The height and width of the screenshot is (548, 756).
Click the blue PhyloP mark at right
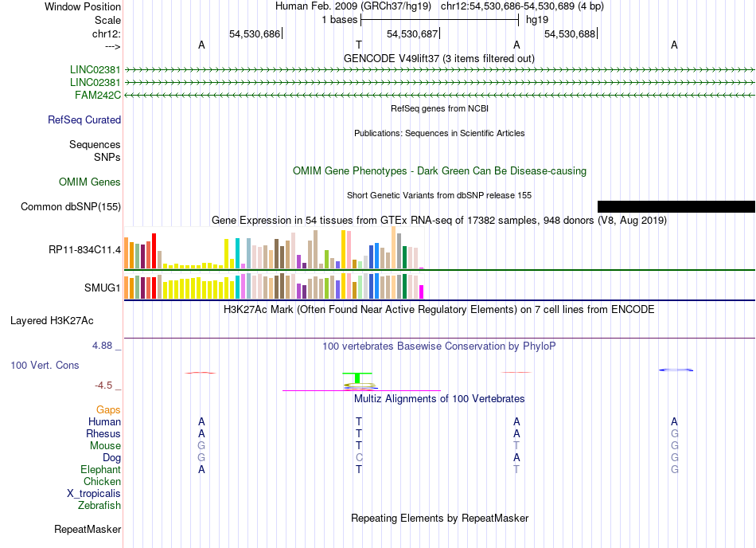[676, 370]
